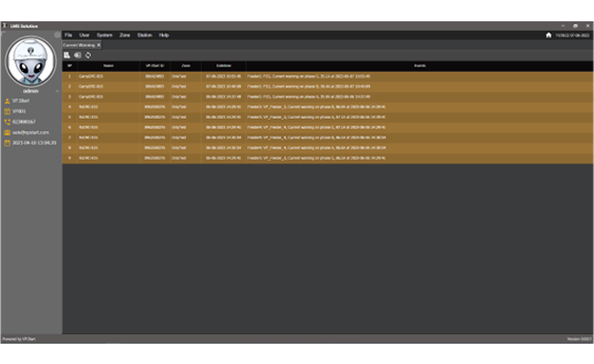
Task: Open the Zone menu
Action: [x=125, y=35]
